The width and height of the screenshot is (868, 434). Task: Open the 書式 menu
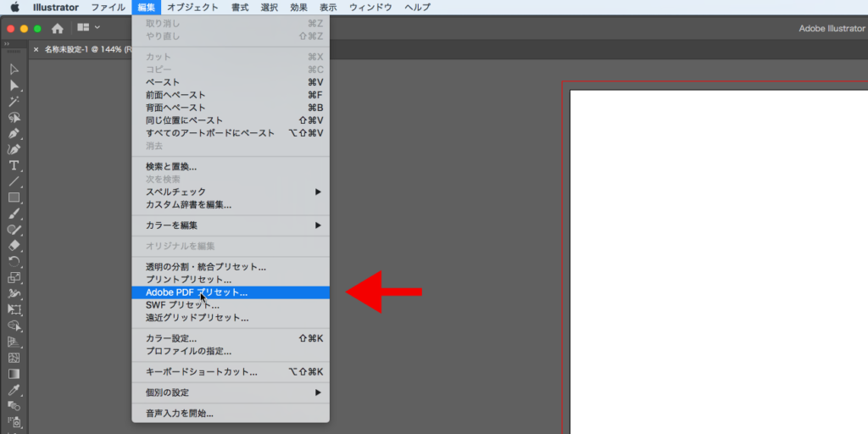(240, 7)
